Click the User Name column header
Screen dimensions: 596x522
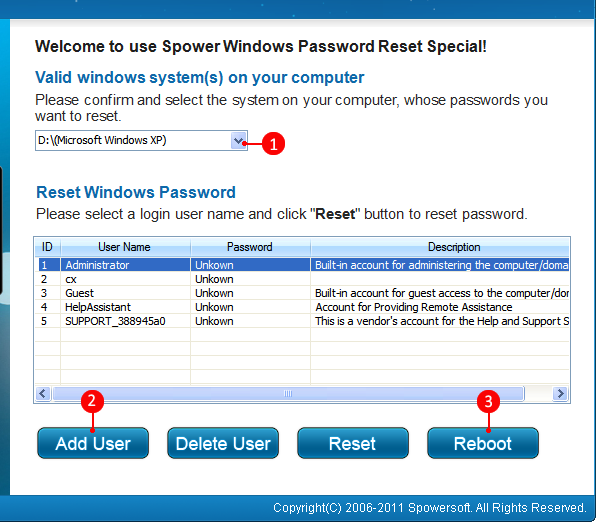(x=125, y=247)
